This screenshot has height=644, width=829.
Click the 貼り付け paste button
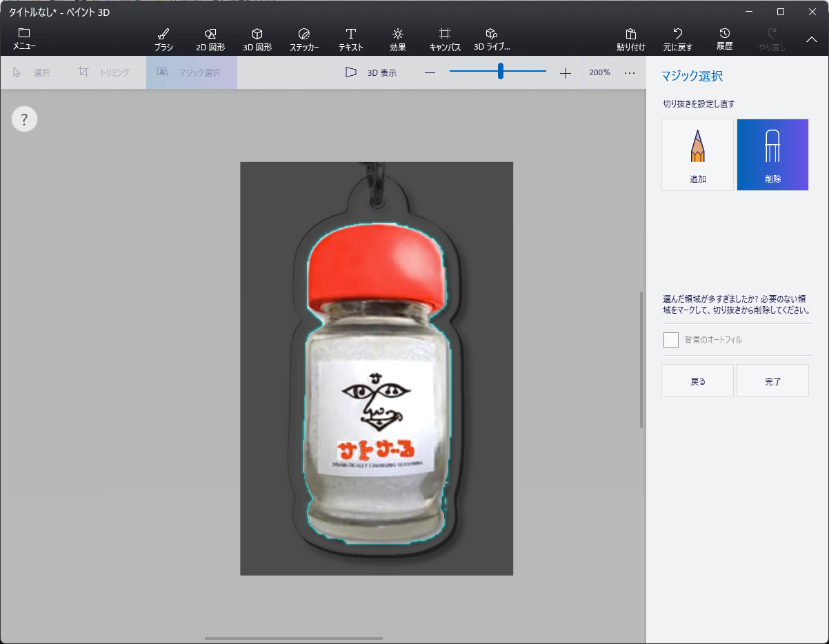click(630, 39)
